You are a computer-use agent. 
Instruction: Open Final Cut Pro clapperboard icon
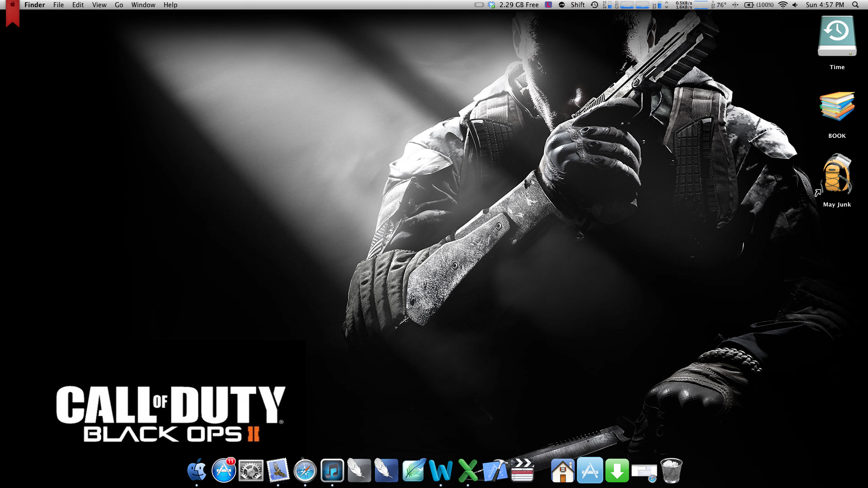(x=522, y=470)
